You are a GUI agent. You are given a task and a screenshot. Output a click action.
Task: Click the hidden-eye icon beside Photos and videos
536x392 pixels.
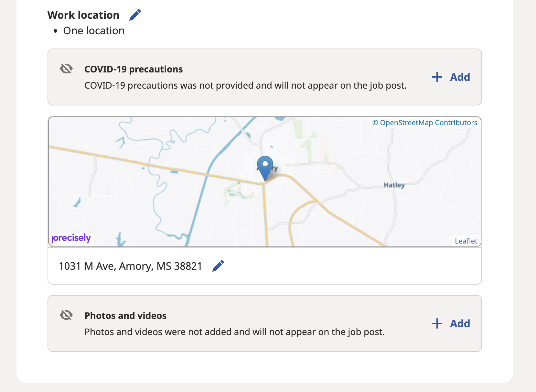pos(66,315)
